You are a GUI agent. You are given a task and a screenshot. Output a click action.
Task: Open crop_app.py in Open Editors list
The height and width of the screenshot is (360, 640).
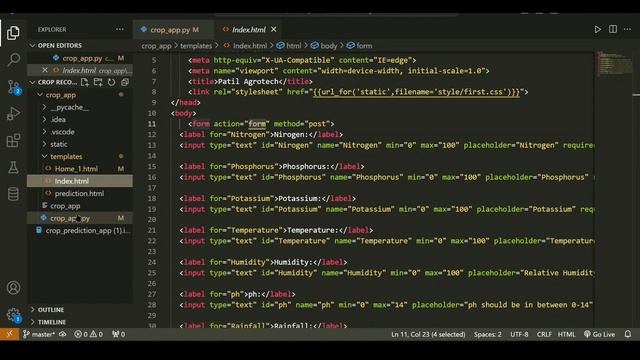click(x=82, y=58)
